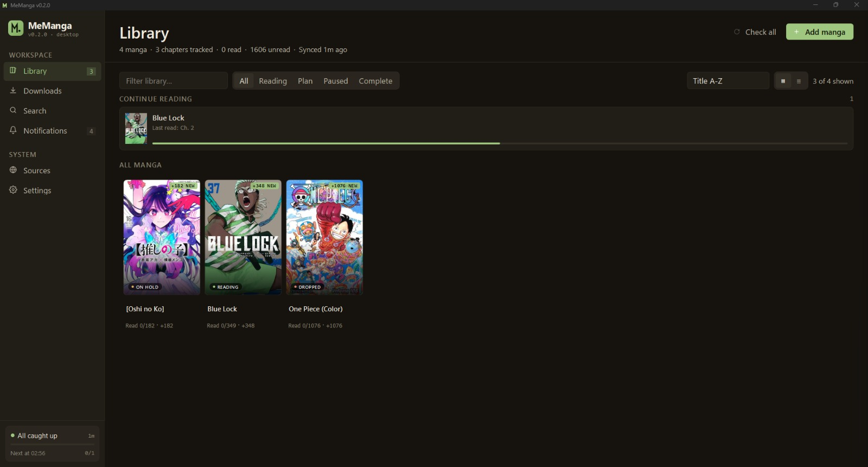Screen dimensions: 868x467
Task: Click the ON HOLD status badge
Action: click(x=145, y=287)
